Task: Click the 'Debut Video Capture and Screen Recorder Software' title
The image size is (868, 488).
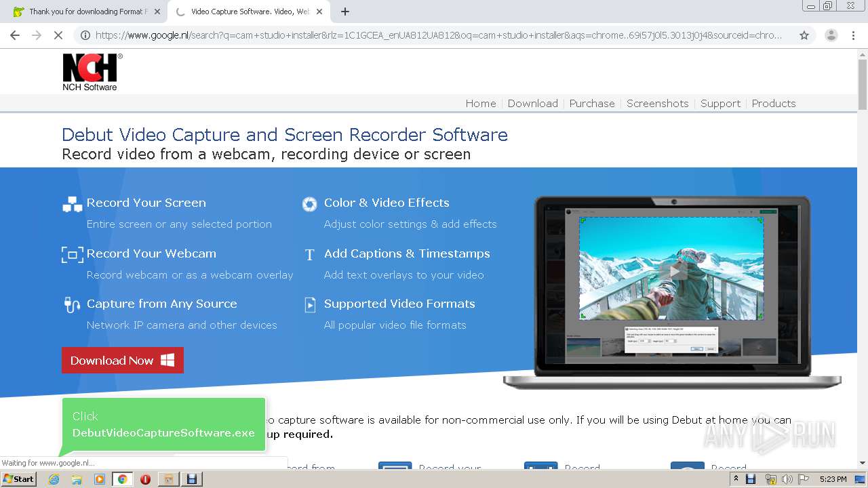Action: 285,134
